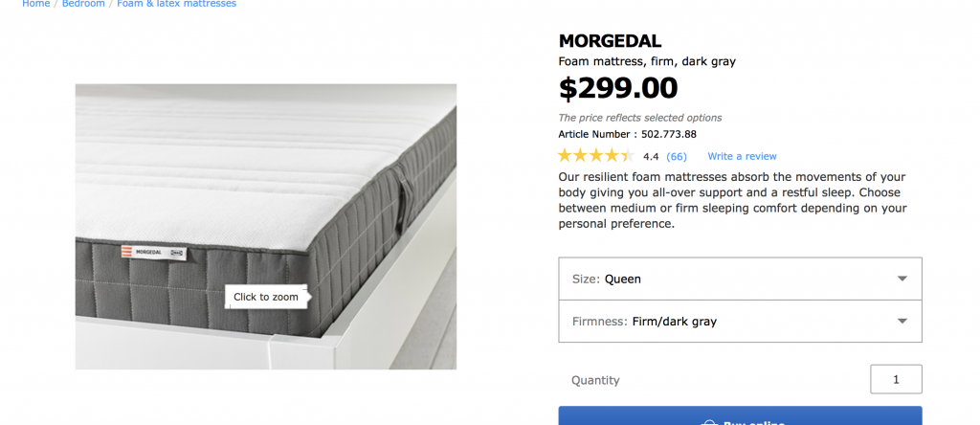The width and height of the screenshot is (980, 425).
Task: Expand the Firmness: Firm/dark gray dropdown
Action: pyautogui.click(x=740, y=322)
